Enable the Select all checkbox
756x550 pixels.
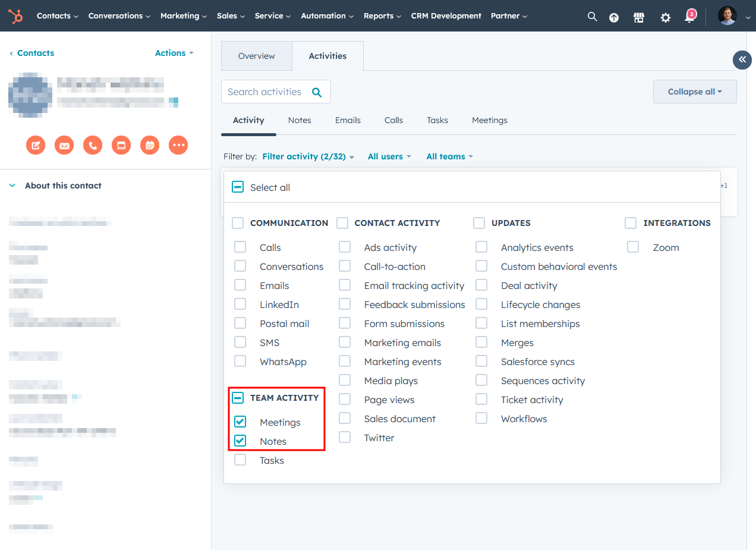237,186
